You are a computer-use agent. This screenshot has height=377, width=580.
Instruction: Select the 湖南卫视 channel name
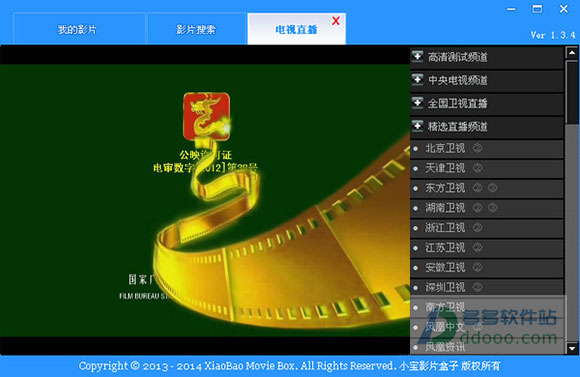[445, 208]
